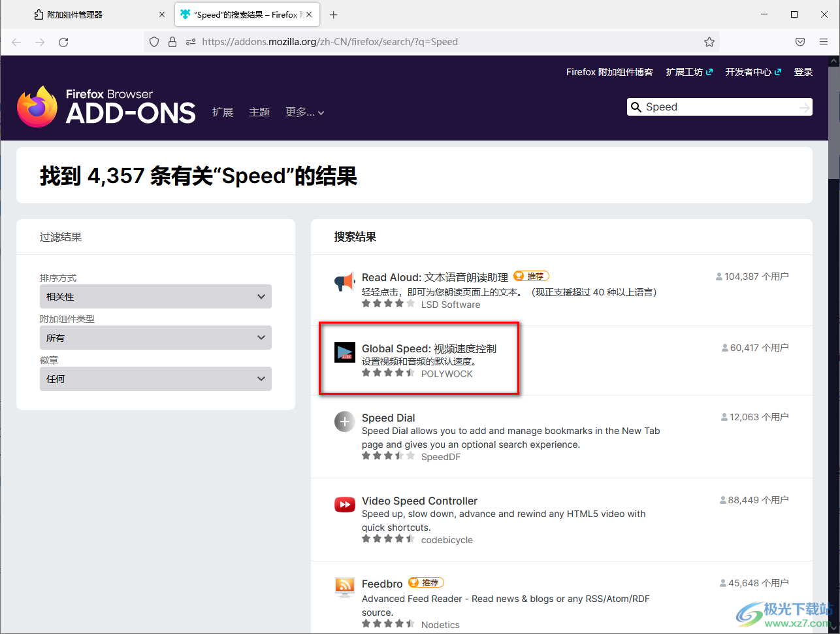Click the address bar URL
Screen dimensions: 840x634
(330, 42)
